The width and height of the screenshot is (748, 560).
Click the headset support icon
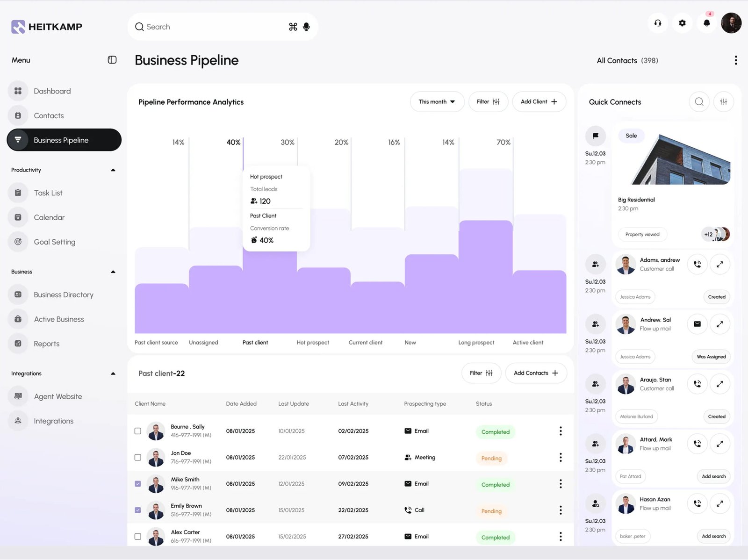point(658,23)
